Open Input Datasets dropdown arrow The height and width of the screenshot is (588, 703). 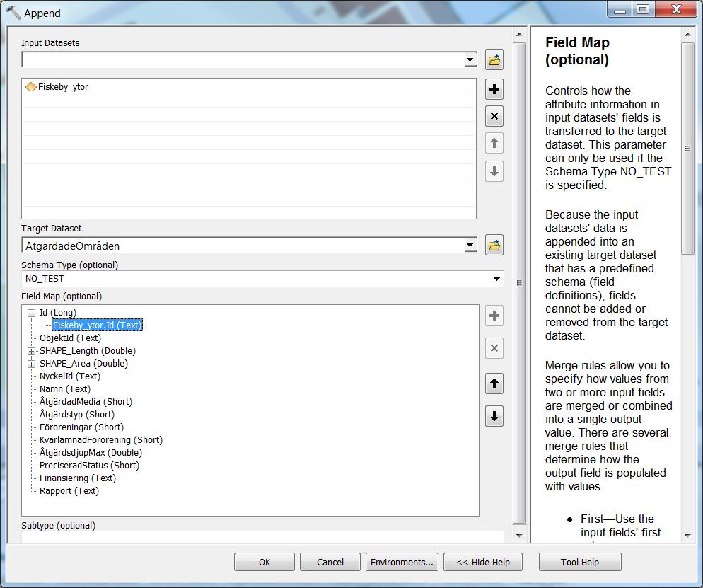(x=470, y=59)
